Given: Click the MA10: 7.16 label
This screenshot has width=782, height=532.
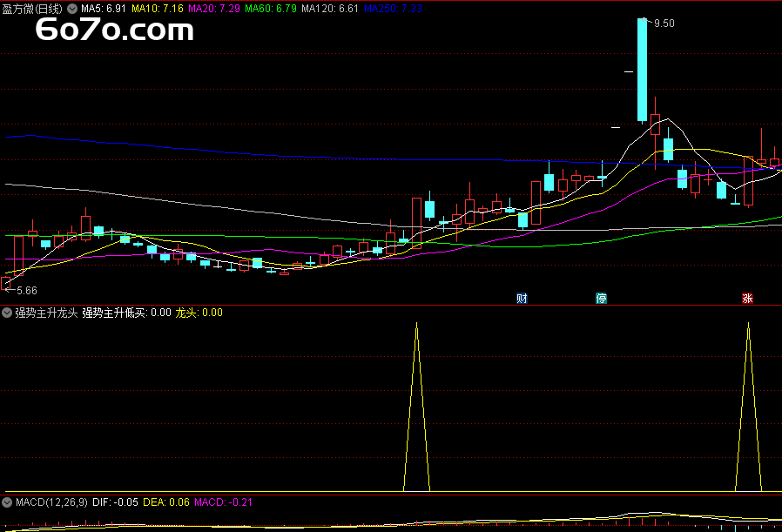Looking at the screenshot, I should tap(157, 9).
